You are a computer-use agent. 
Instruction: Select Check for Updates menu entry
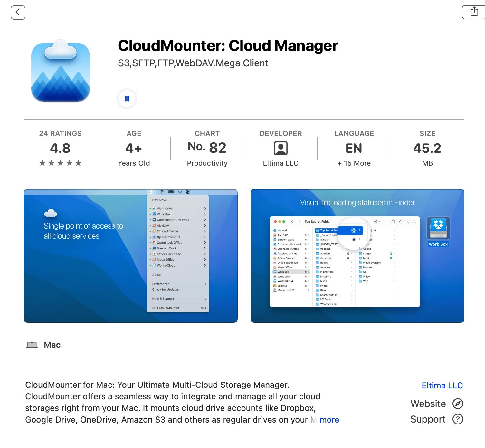point(166,290)
